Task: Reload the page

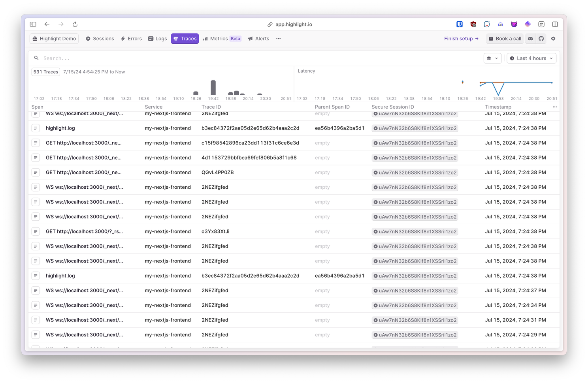Action: 75,24
